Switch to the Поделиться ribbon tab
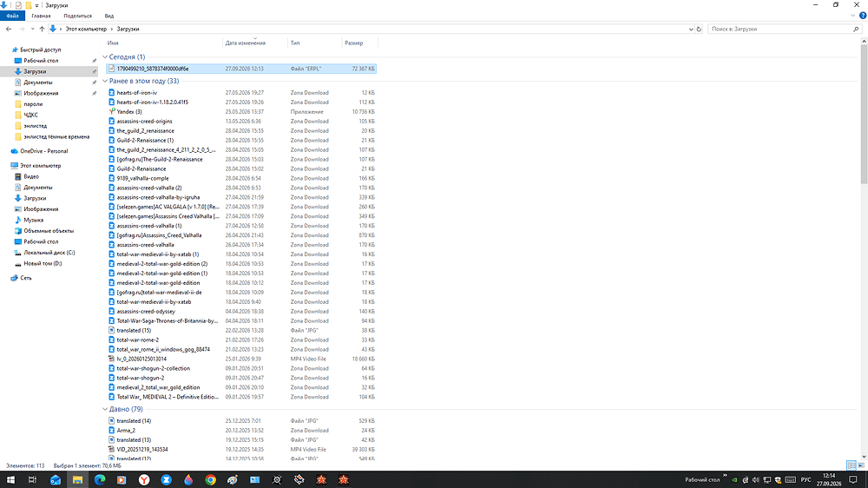Viewport: 868px width, 488px height. click(77, 16)
